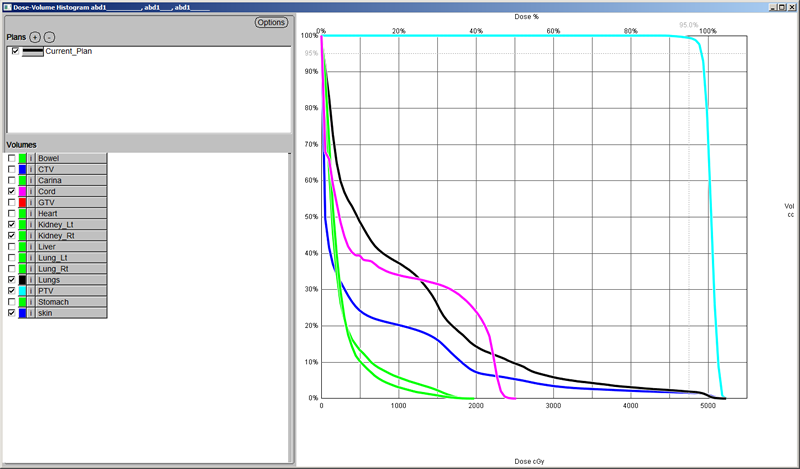The image size is (800, 469).
Task: Open info icon for Heart volume
Action: (x=30, y=213)
